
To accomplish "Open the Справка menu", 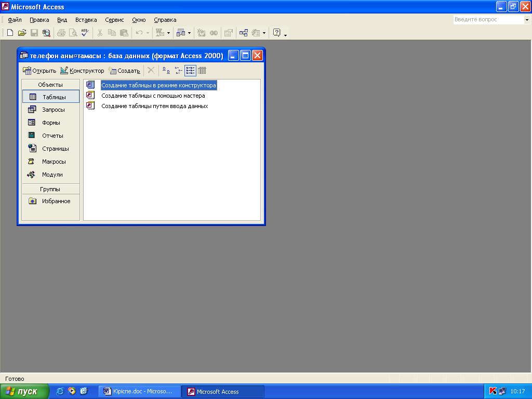I will [x=165, y=20].
